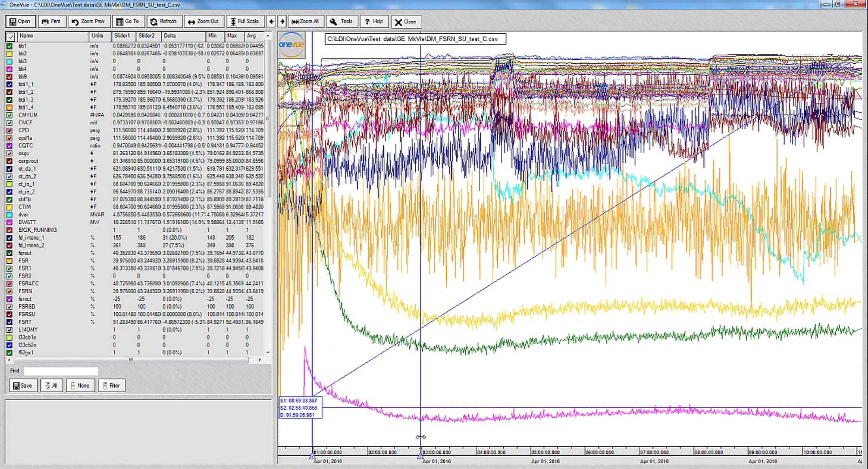Screen dimensions: 868x469
Task: Click the horizontal scrollbar thumb in signal table
Action: tap(131, 360)
